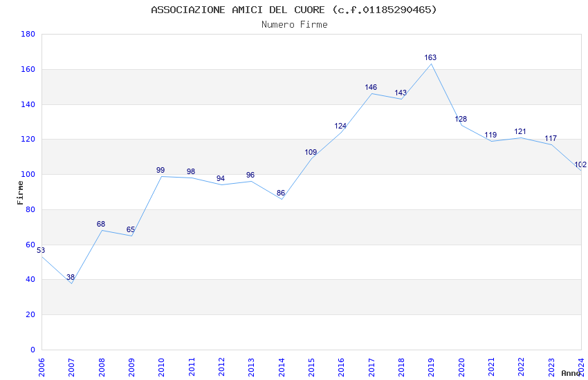Viewport: 588px width, 380px height.
Task: Select the data label 119 for 2021
Action: [490, 135]
